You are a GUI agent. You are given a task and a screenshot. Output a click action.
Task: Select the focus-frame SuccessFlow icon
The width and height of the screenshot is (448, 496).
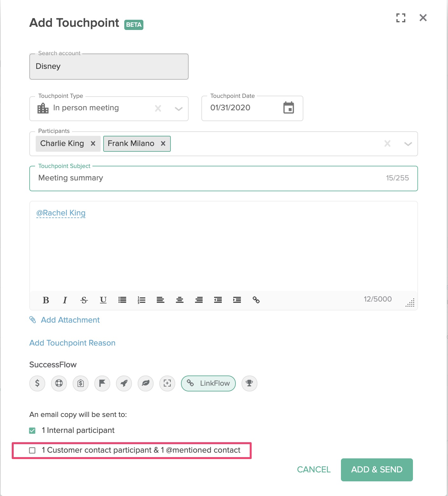pyautogui.click(x=167, y=383)
